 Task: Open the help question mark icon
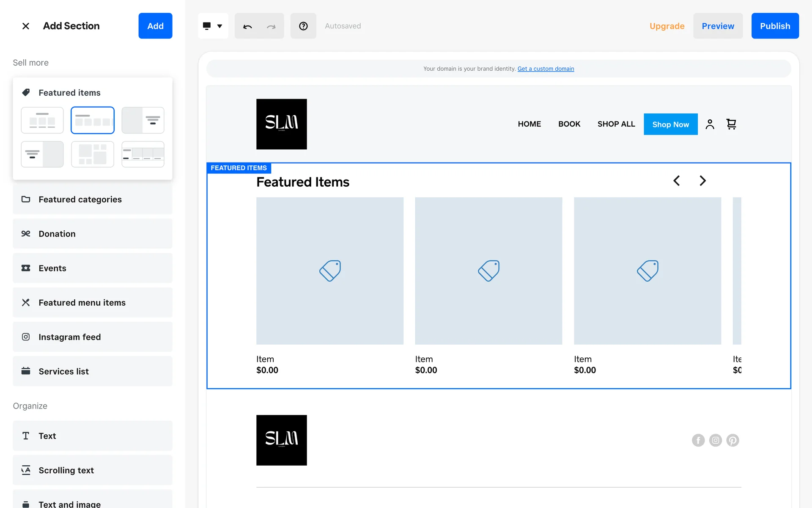point(303,26)
